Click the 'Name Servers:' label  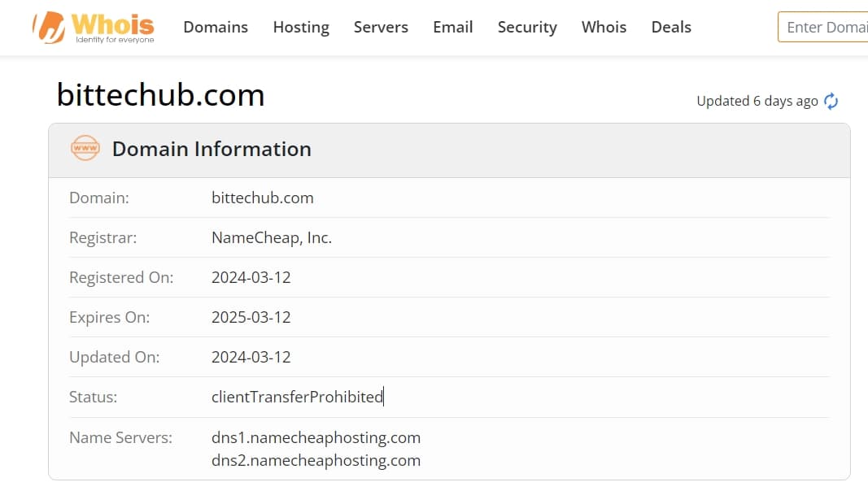coord(120,438)
